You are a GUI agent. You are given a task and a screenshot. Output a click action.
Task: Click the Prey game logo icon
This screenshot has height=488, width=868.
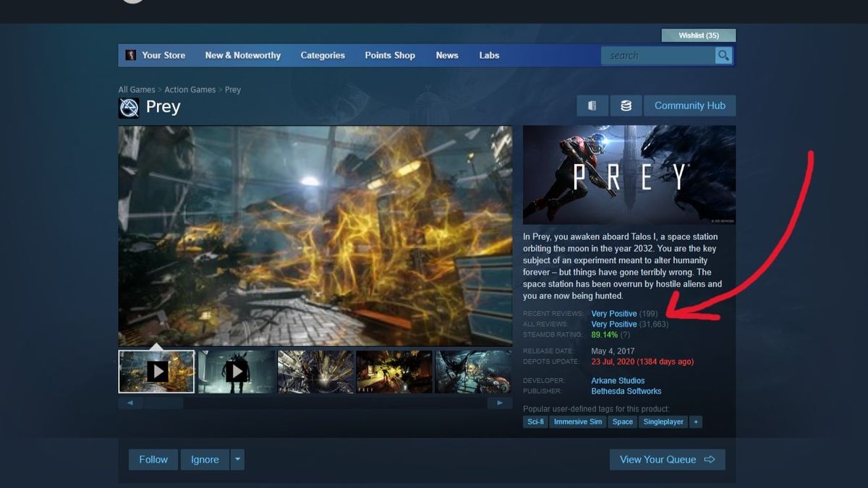pyautogui.click(x=129, y=108)
